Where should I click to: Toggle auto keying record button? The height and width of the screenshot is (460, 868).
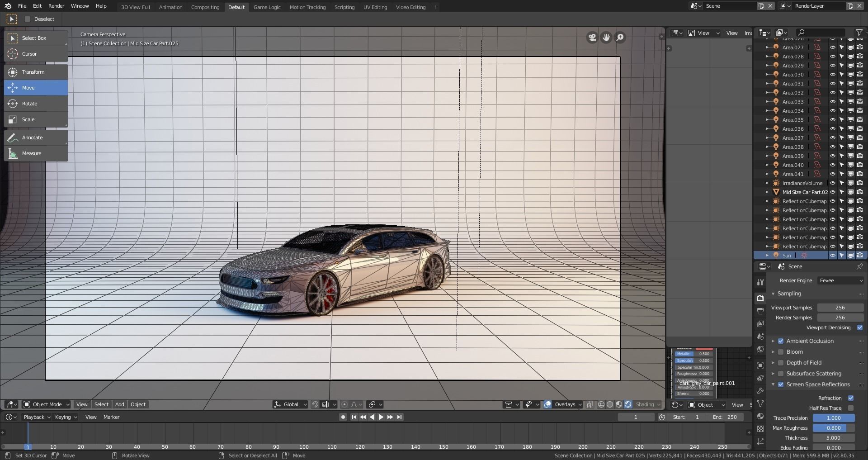(343, 417)
